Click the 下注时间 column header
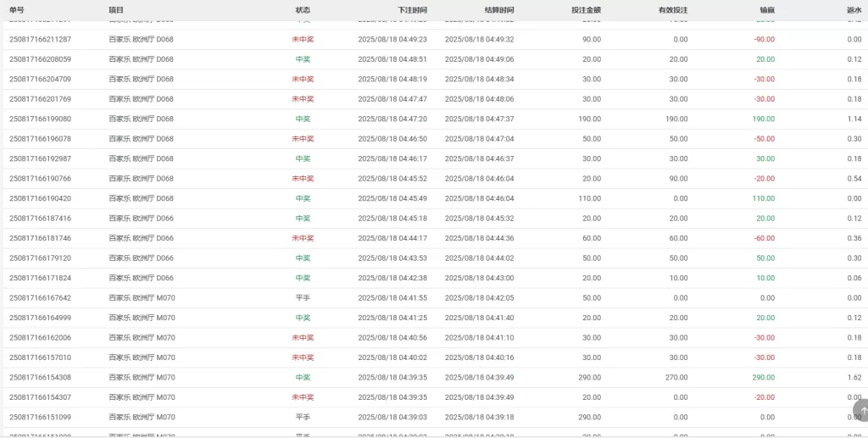This screenshot has height=438, width=868. click(x=413, y=10)
